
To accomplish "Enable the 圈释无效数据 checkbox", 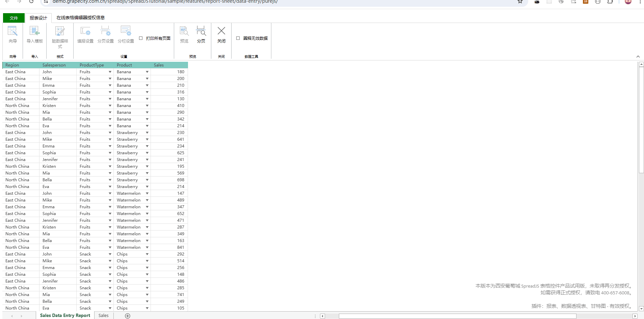I will click(238, 38).
